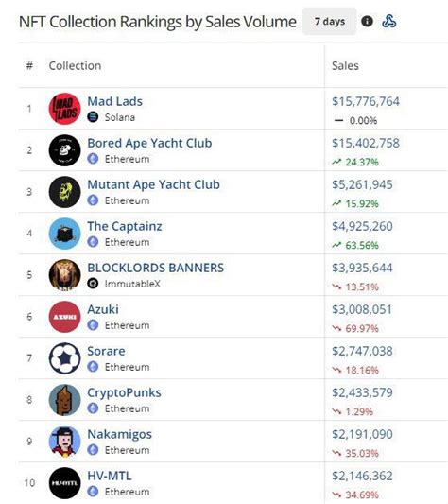Open the CryptoPunks collection link

coord(124,392)
